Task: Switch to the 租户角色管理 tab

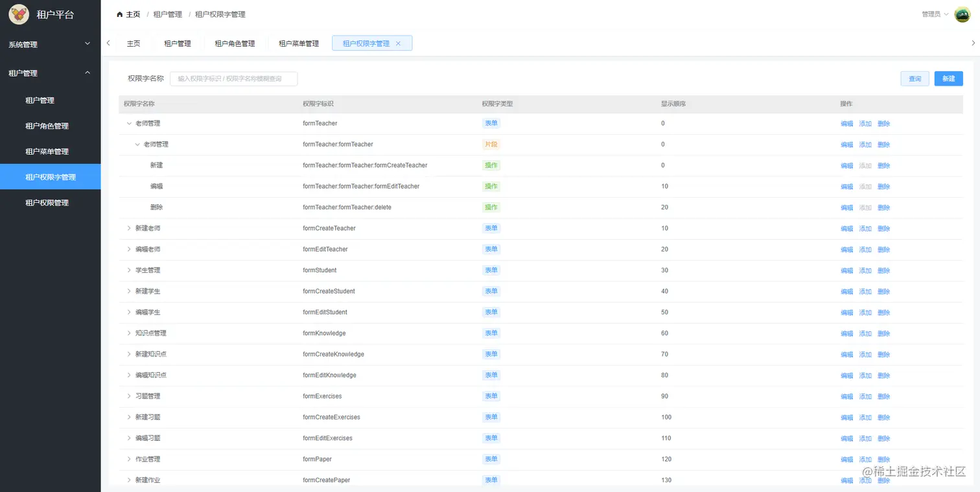Action: point(235,43)
